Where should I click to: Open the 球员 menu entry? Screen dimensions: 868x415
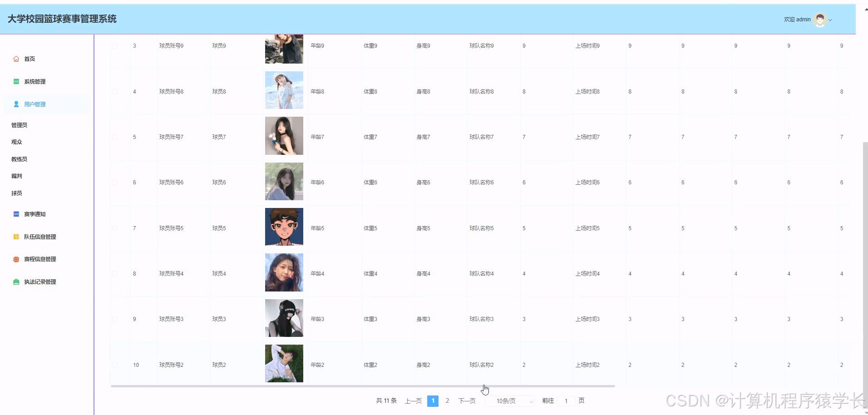[16, 193]
